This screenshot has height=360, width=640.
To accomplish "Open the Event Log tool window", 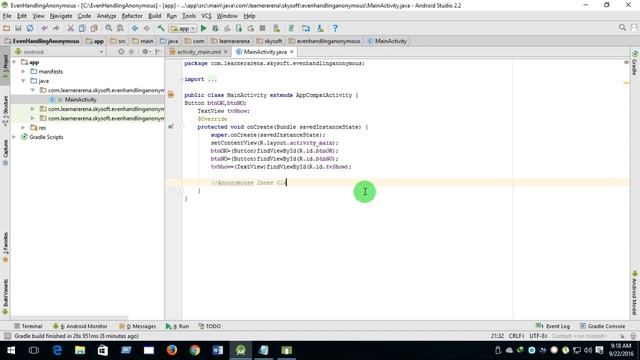I will point(553,326).
